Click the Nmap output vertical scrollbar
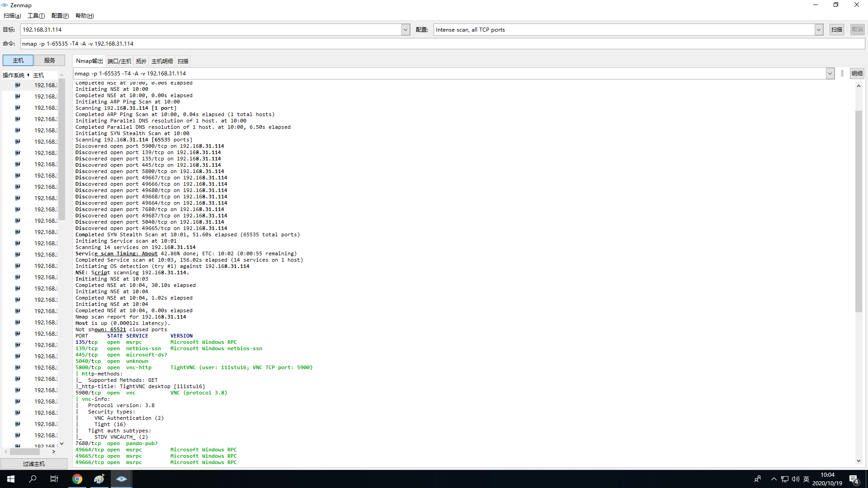868x488 pixels. (x=859, y=211)
